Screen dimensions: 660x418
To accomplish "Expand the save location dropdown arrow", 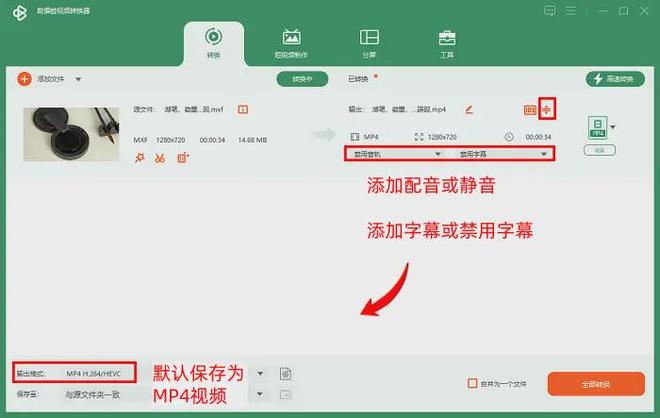I will [x=260, y=394].
